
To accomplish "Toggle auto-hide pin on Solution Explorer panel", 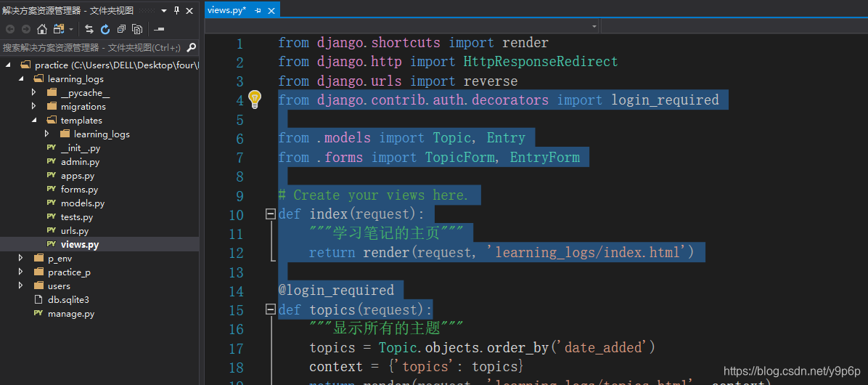I will (177, 10).
